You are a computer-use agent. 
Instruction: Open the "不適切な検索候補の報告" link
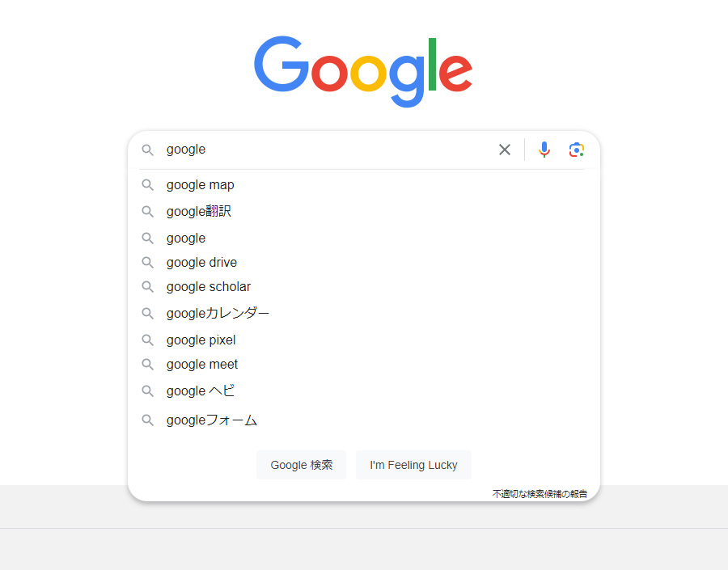[x=540, y=493]
